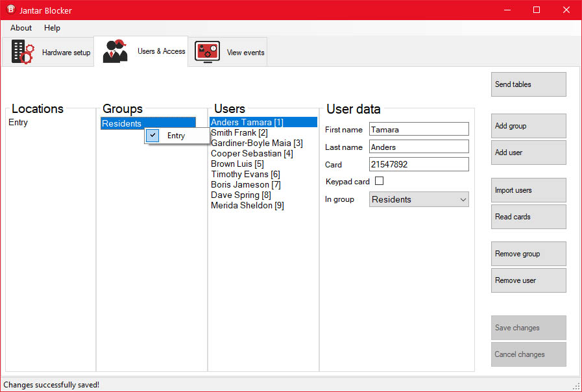
Task: Click the View events monitor icon
Action: pos(207,52)
